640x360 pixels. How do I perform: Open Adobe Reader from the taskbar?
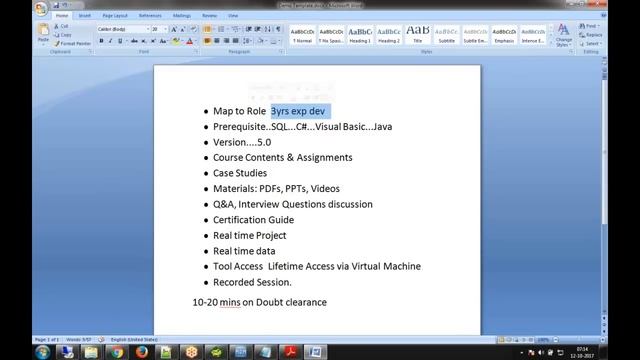(x=290, y=352)
